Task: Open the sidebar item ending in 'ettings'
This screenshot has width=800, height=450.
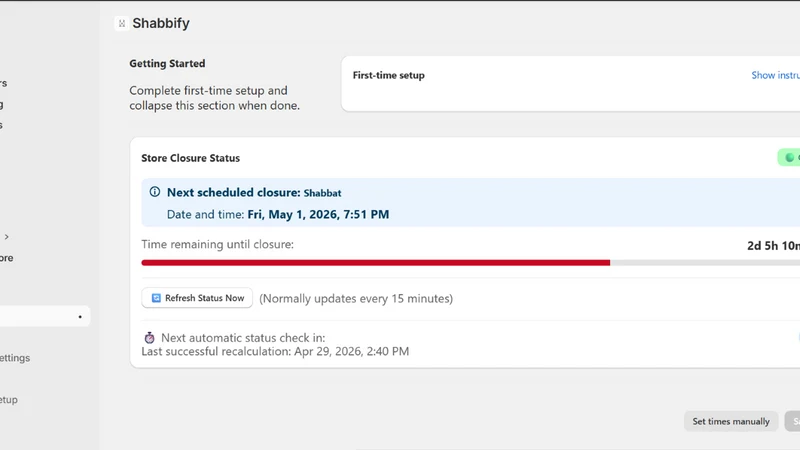Action: coord(15,358)
